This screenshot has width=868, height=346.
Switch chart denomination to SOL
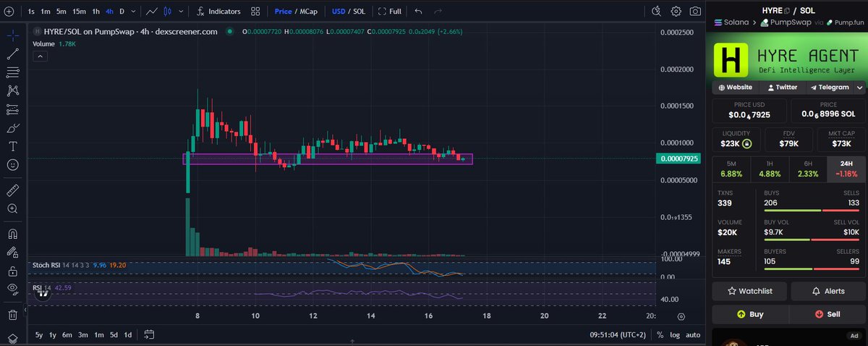click(359, 12)
